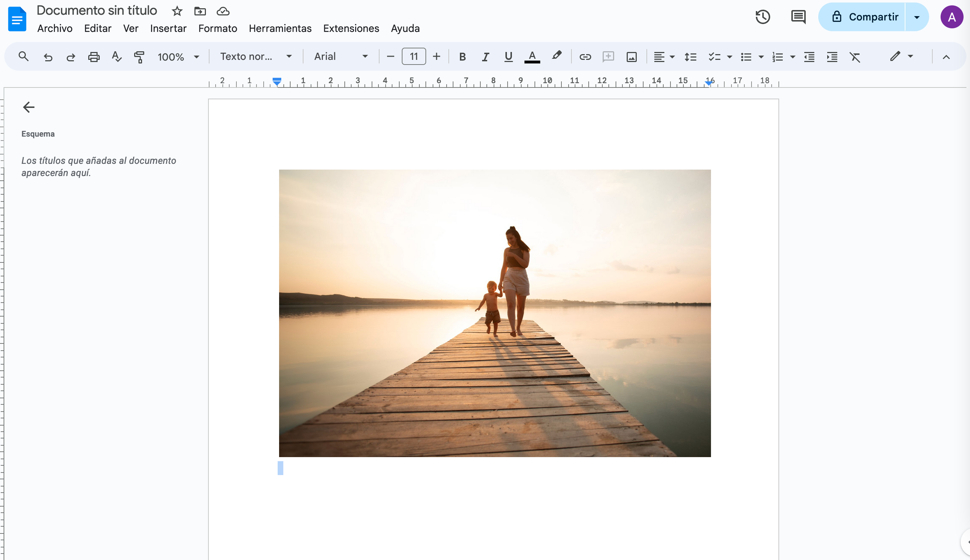Open the text color picker
Screen dimensions: 970x560
532,57
